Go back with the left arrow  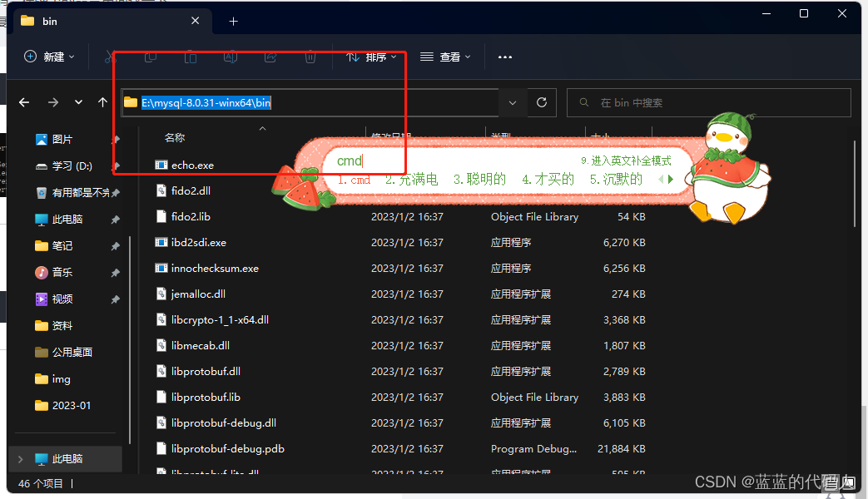coord(24,102)
